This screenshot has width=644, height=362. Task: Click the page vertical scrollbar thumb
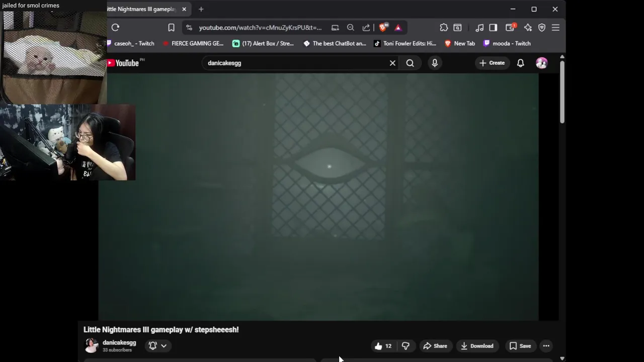(562, 92)
